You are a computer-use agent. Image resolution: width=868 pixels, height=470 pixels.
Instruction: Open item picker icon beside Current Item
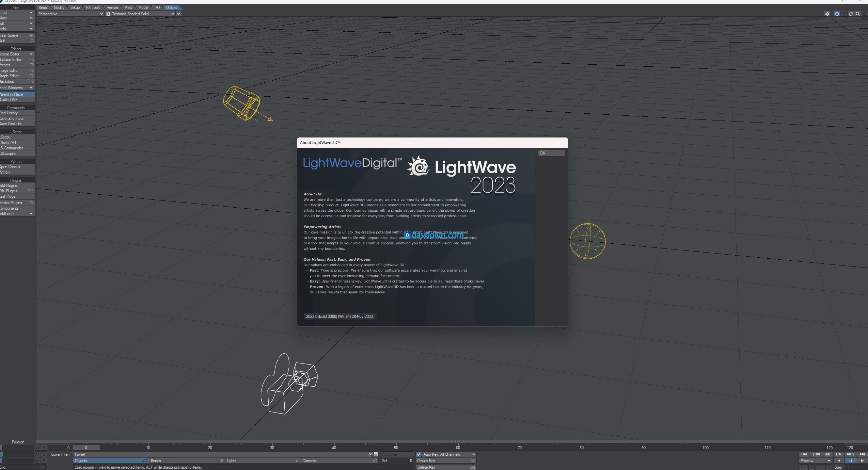coord(376,454)
